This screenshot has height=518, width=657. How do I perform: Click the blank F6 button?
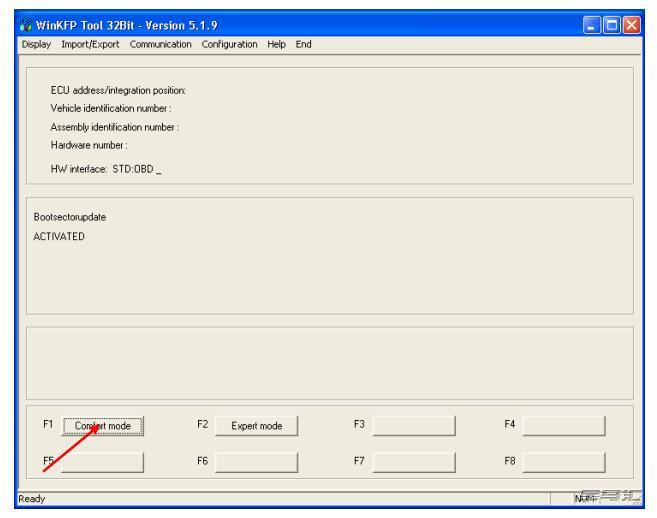tap(256, 462)
